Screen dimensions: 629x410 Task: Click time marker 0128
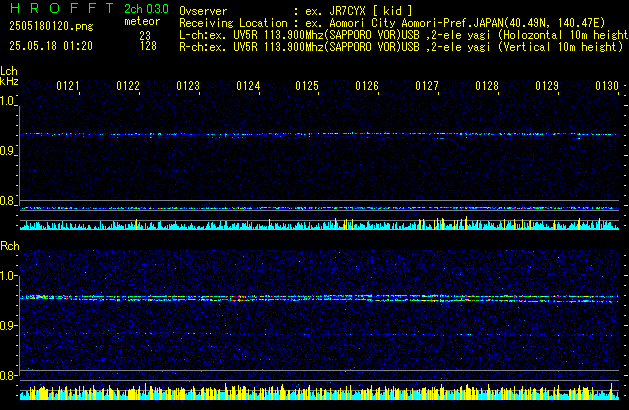point(487,86)
